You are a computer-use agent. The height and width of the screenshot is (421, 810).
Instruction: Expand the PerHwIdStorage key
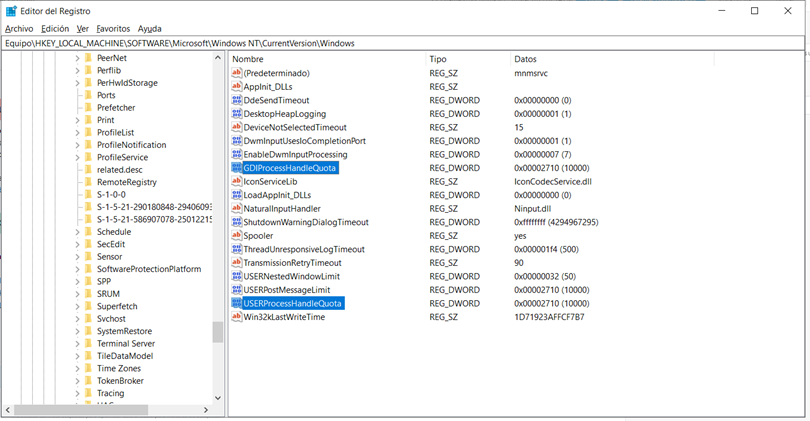[77, 83]
